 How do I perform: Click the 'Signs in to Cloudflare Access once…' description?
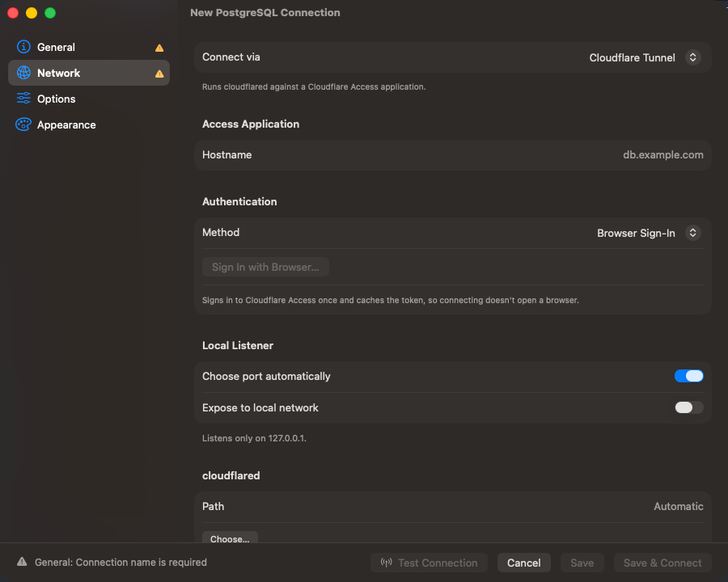(391, 300)
